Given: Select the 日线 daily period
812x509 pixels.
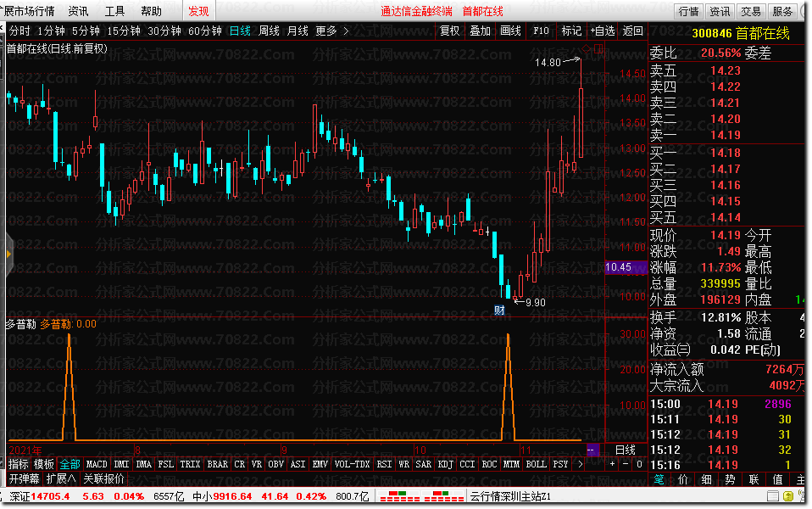Looking at the screenshot, I should pos(240,31).
